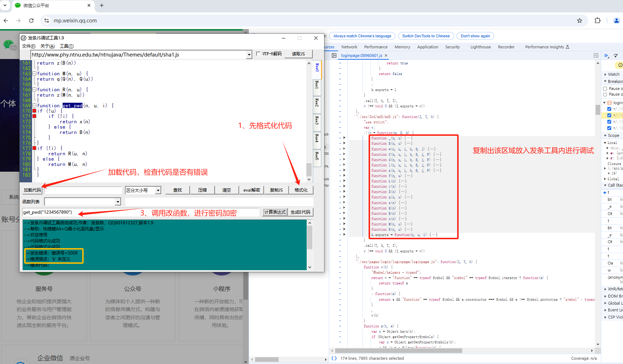Screen dimensions: 623x364
Task: Collapse function M fold marker on line 163
Action: tap(35, 74)
